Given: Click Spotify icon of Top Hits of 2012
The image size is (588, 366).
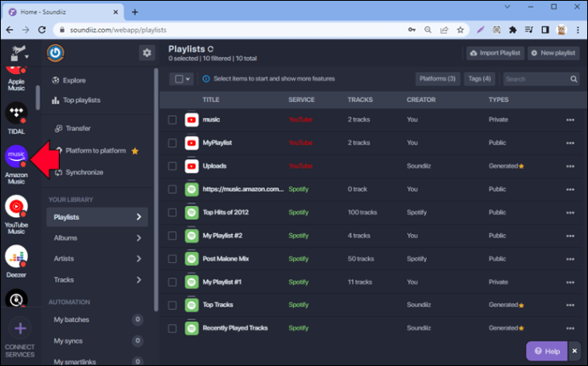Looking at the screenshot, I should click(192, 213).
